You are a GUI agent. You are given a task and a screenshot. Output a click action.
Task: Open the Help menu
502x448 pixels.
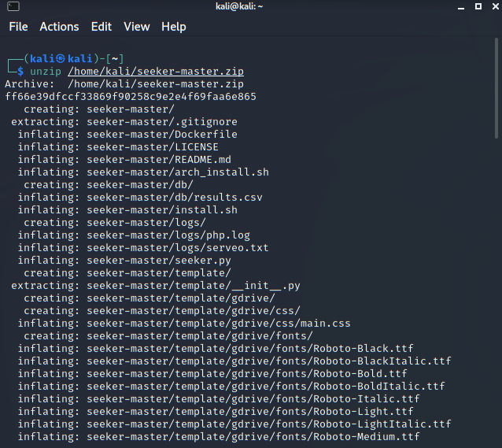click(x=174, y=27)
